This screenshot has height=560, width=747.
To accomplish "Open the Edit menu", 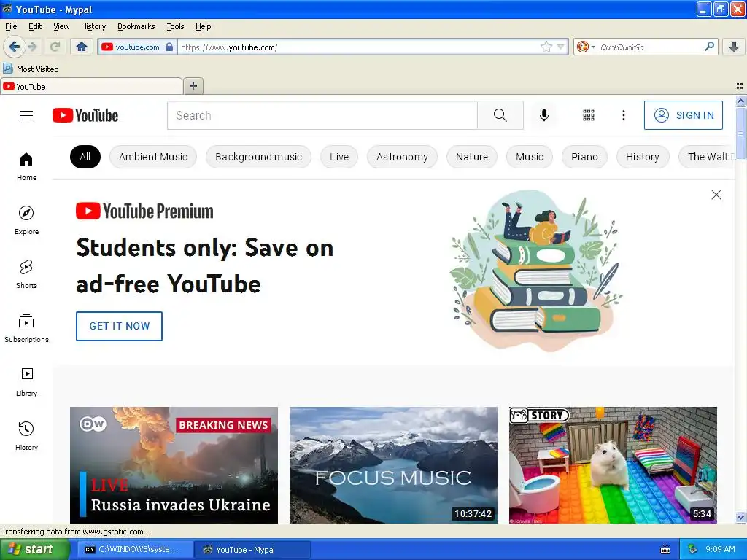I will coord(35,26).
